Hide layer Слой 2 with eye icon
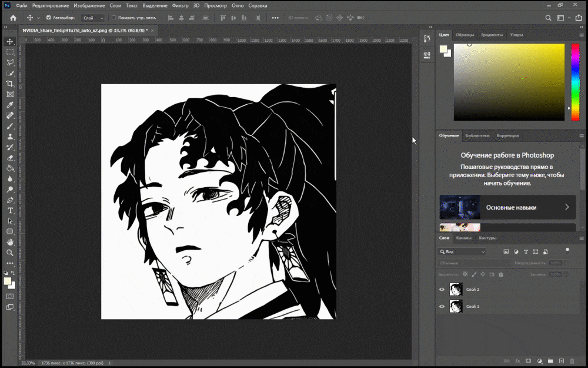The height and width of the screenshot is (368, 588). coord(442,290)
